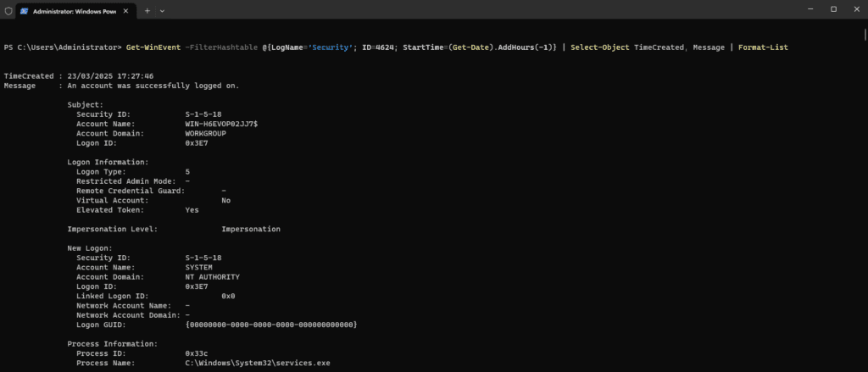Image resolution: width=868 pixels, height=372 pixels.
Task: Click Format-List at end of command
Action: pos(763,47)
